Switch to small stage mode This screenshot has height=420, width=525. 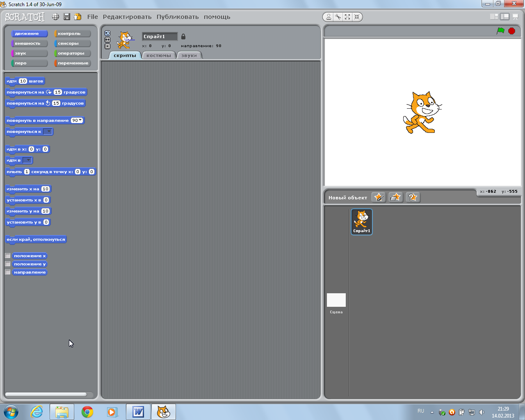(x=494, y=17)
